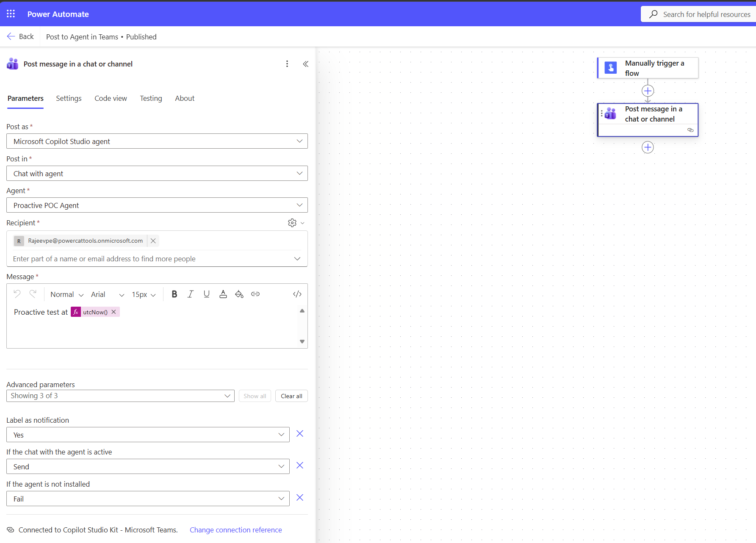The height and width of the screenshot is (543, 756).
Task: Open the action's more options ellipsis menu
Action: click(287, 64)
